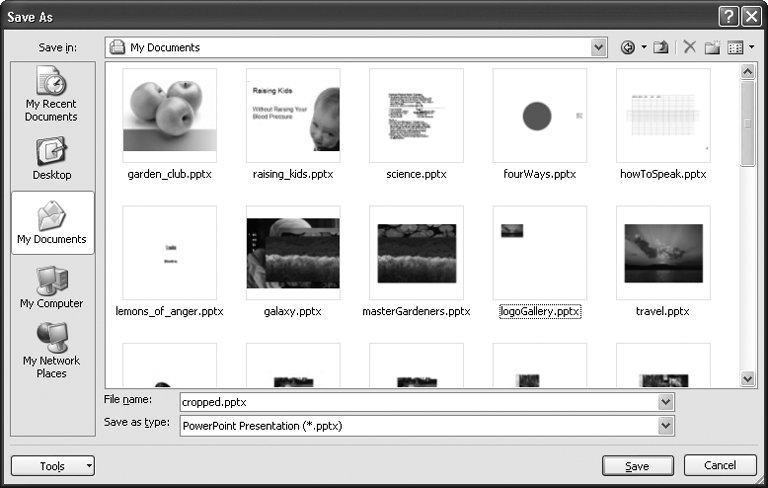The image size is (768, 488).
Task: Click the Delete X toolbar icon
Action: coord(689,47)
